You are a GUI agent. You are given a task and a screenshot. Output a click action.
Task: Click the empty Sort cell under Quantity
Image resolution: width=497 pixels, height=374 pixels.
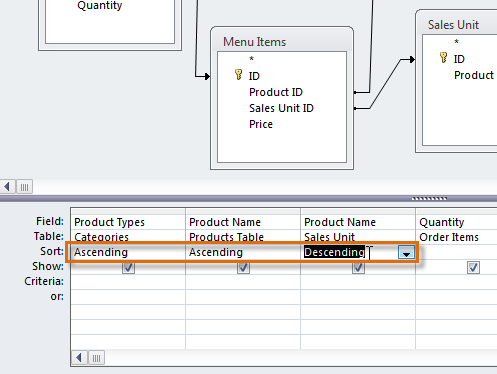coord(456,252)
